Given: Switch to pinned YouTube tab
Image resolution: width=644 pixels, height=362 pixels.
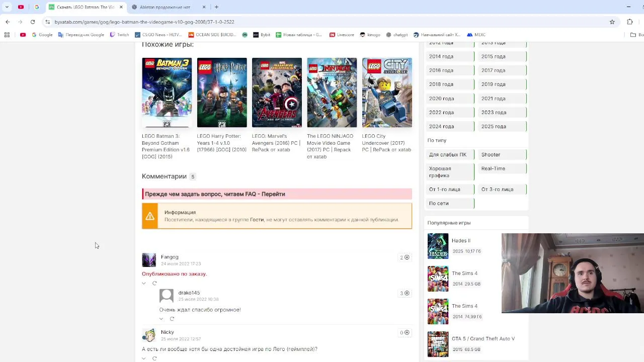Looking at the screenshot, I should (x=21, y=7).
